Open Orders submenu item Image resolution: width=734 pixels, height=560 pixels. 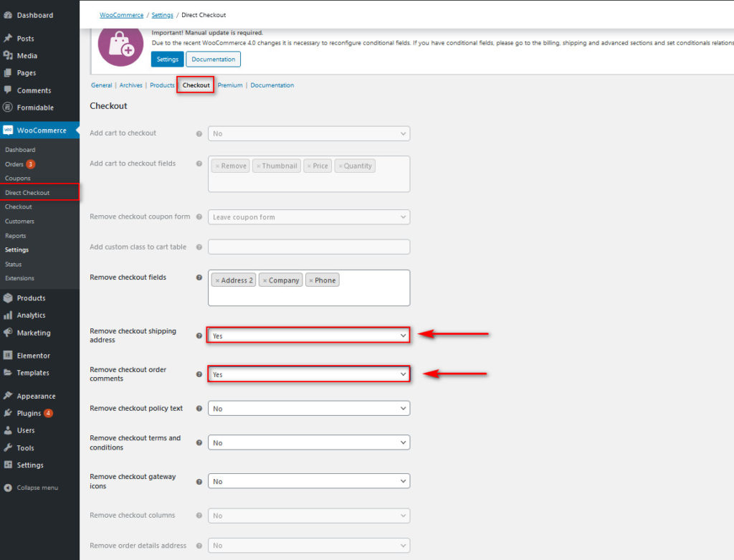pos(14,164)
